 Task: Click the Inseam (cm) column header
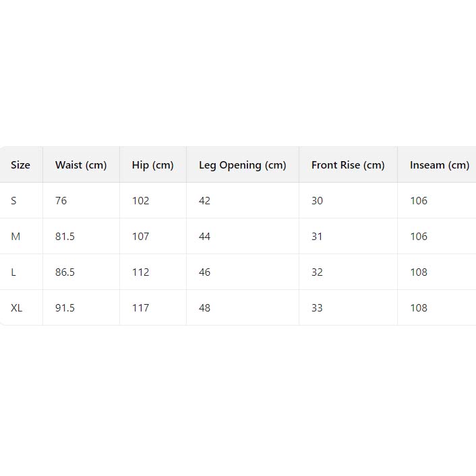click(x=439, y=165)
